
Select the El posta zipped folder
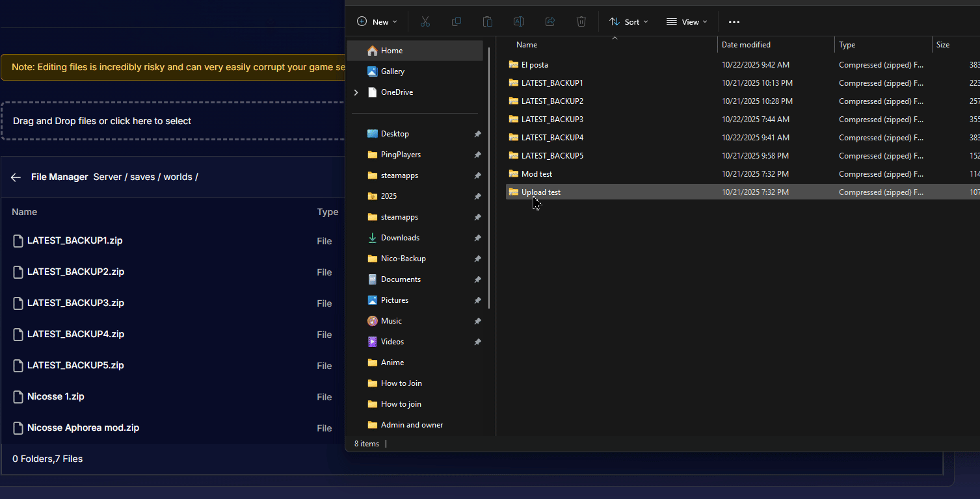(x=535, y=65)
